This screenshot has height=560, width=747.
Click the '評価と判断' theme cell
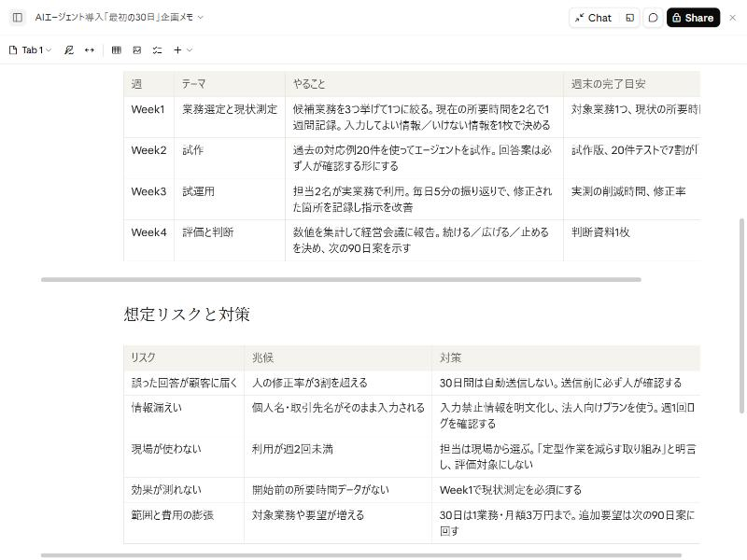(230, 240)
